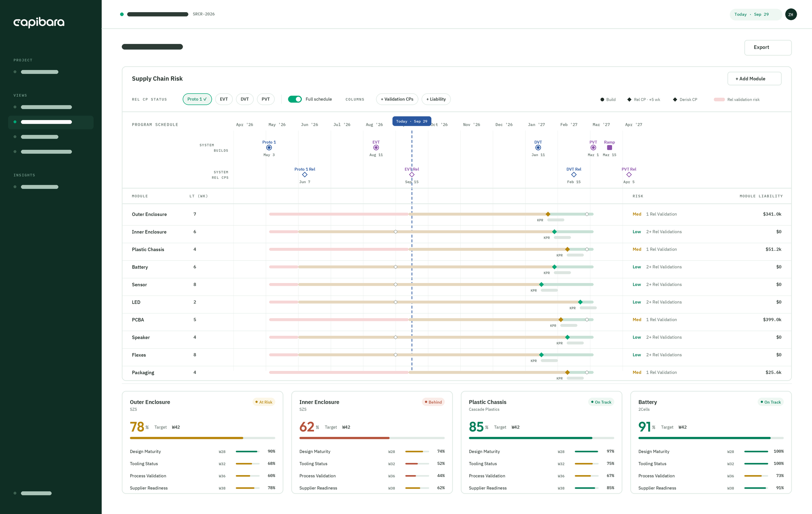
Task: Click the EVT build marker icon
Action: pyautogui.click(x=376, y=148)
